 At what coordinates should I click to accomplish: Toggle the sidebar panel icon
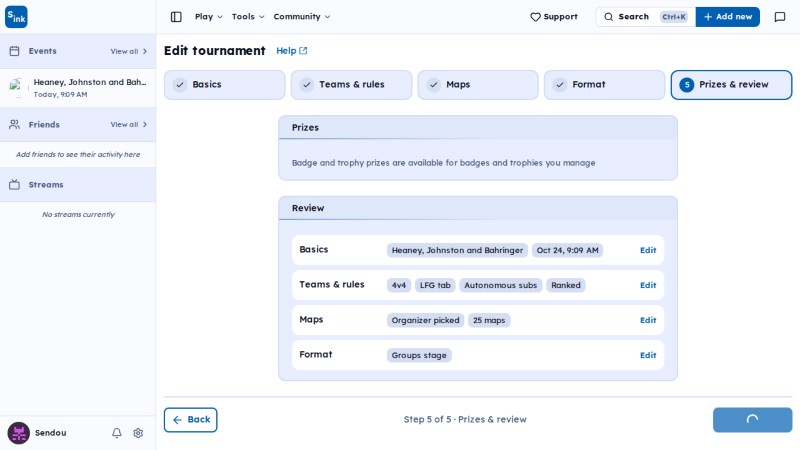[176, 17]
